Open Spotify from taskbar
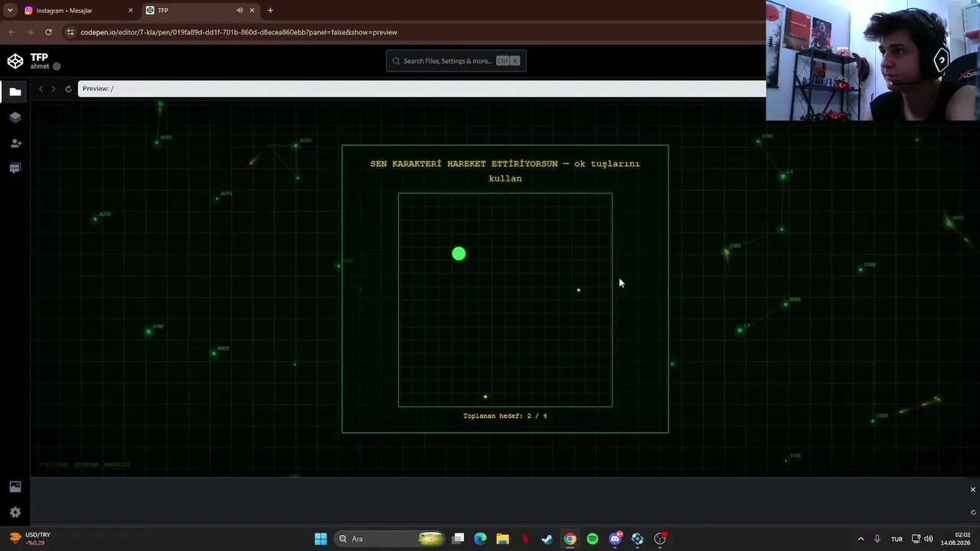Screen dimensions: 980x551 pyautogui.click(x=593, y=539)
